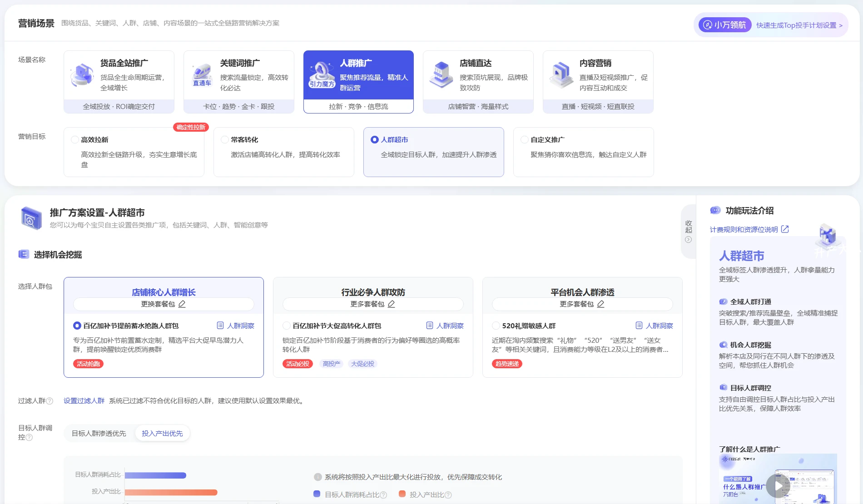Screen dimensions: 863x504
Task: Click the 推广方案设置 header icon
Action: coord(31,218)
